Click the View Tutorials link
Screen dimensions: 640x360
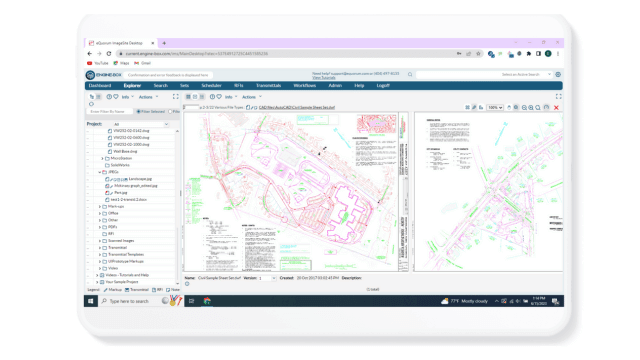pyautogui.click(x=324, y=78)
